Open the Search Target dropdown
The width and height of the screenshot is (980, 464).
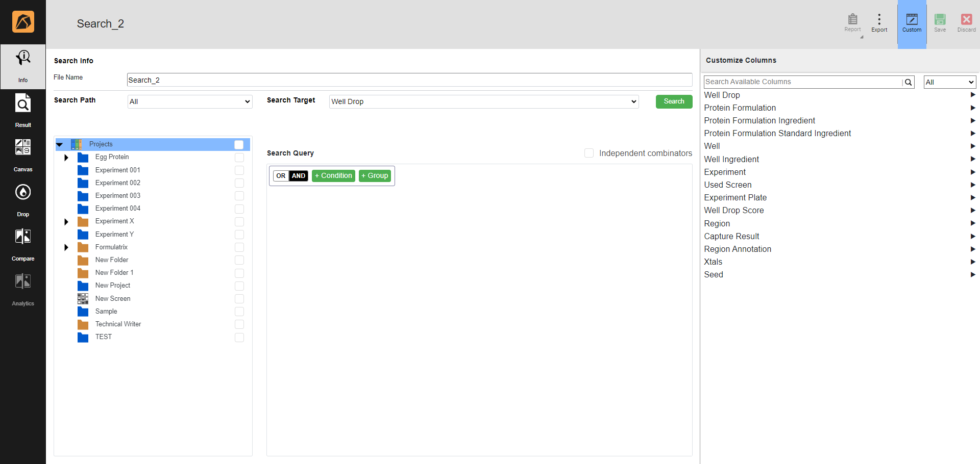click(x=483, y=101)
